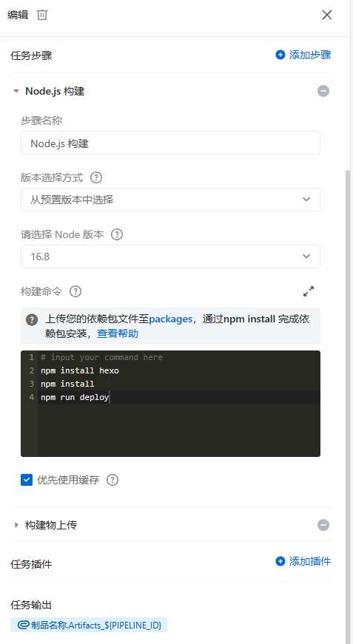Expand the 构建物上传 section
The image size is (353, 644).
click(x=16, y=525)
